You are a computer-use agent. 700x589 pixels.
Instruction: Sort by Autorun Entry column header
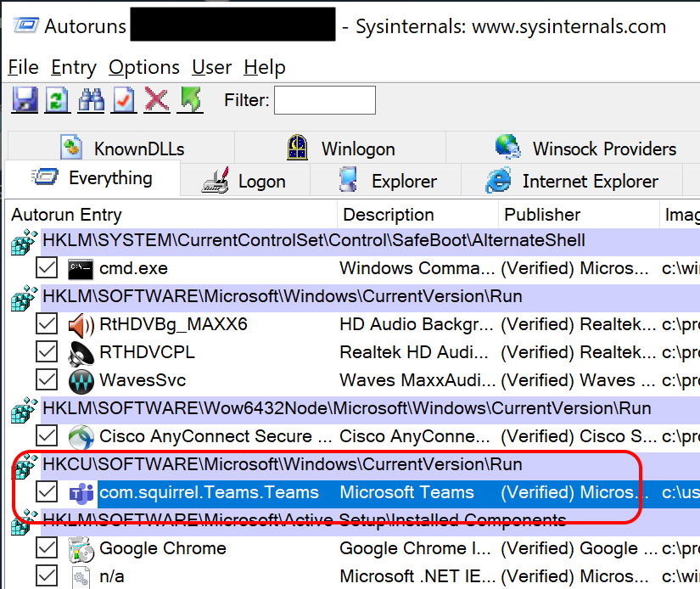point(171,215)
